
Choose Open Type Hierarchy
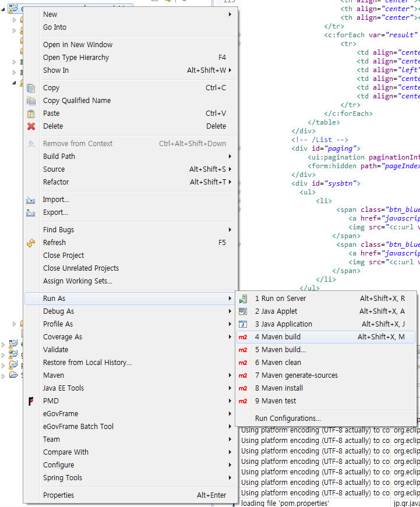(x=130, y=58)
